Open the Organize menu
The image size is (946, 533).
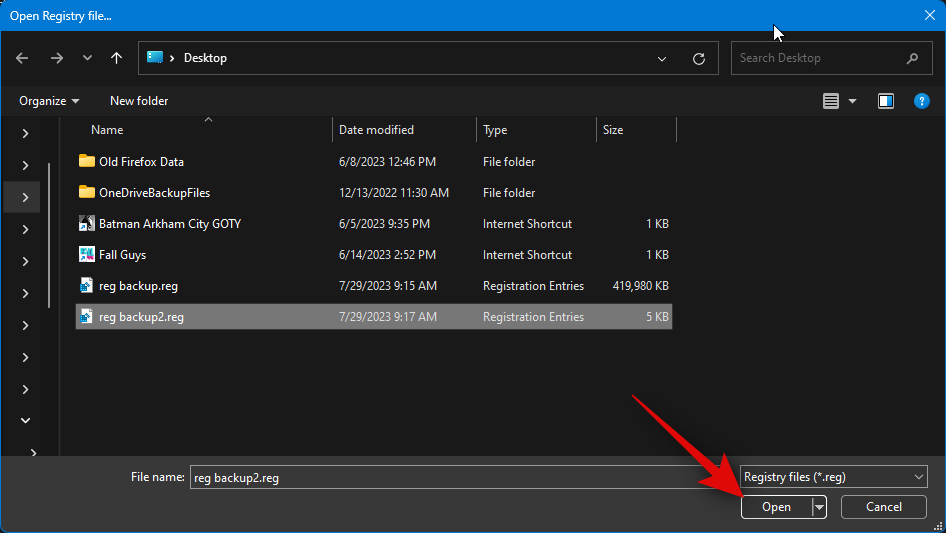(x=48, y=101)
